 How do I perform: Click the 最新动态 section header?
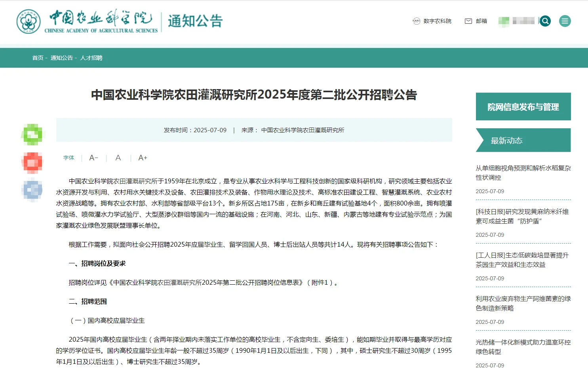523,140
